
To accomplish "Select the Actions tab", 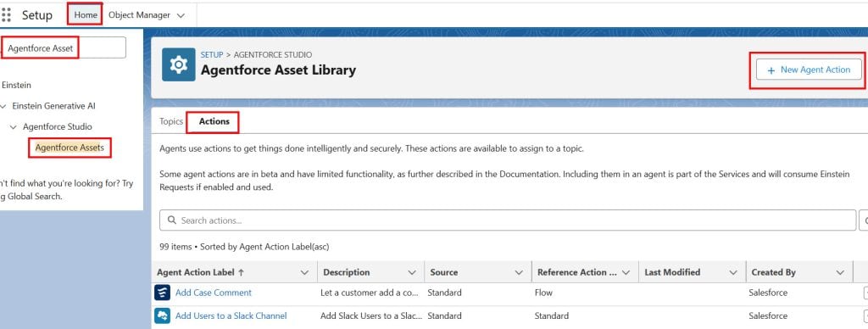I will [x=214, y=121].
